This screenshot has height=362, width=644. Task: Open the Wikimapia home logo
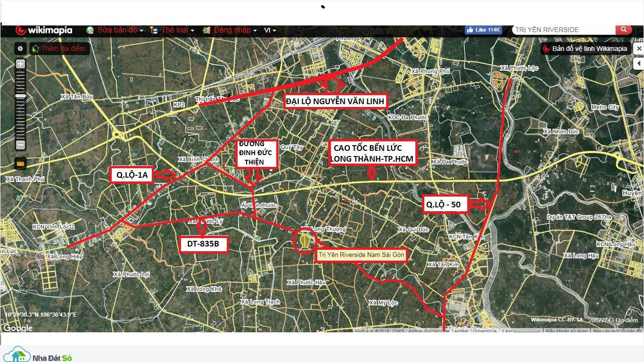[44, 30]
